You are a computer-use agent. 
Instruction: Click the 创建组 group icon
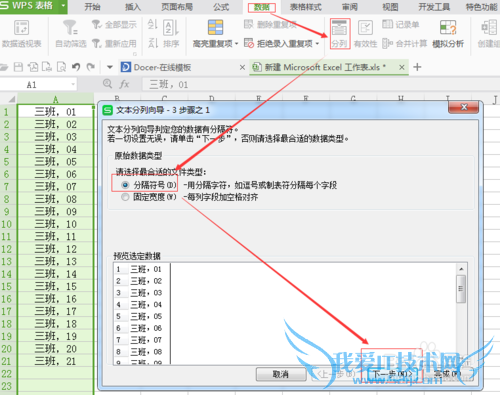[489, 28]
